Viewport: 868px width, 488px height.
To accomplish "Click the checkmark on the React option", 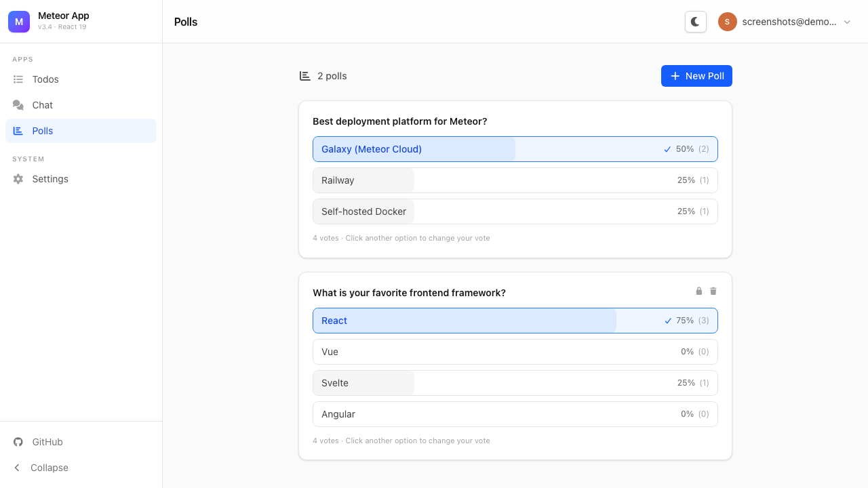I will (x=667, y=320).
